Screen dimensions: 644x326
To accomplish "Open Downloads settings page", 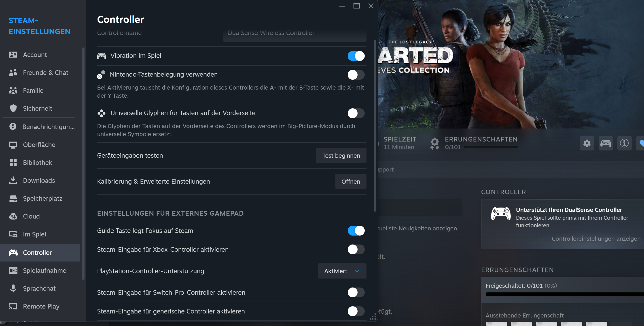I will tap(39, 180).
